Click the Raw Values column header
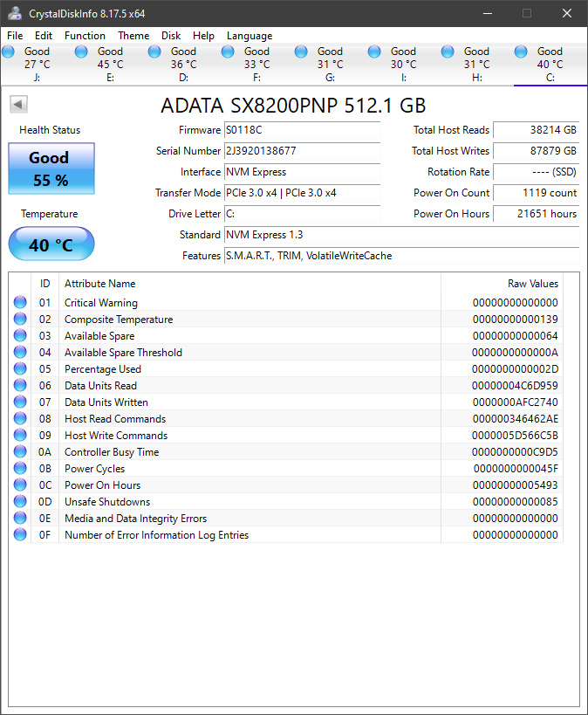Viewport: 588px width, 715px height. point(502,284)
